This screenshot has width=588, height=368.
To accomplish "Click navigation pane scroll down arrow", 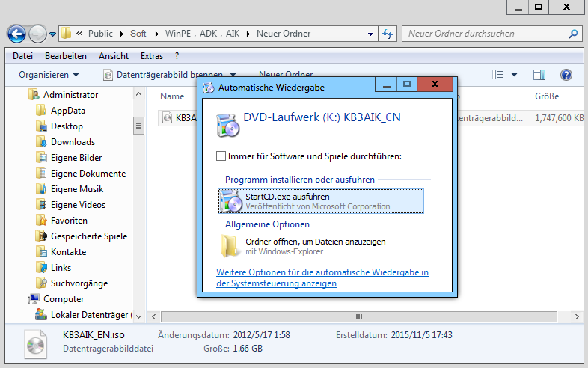I will coord(138,316).
